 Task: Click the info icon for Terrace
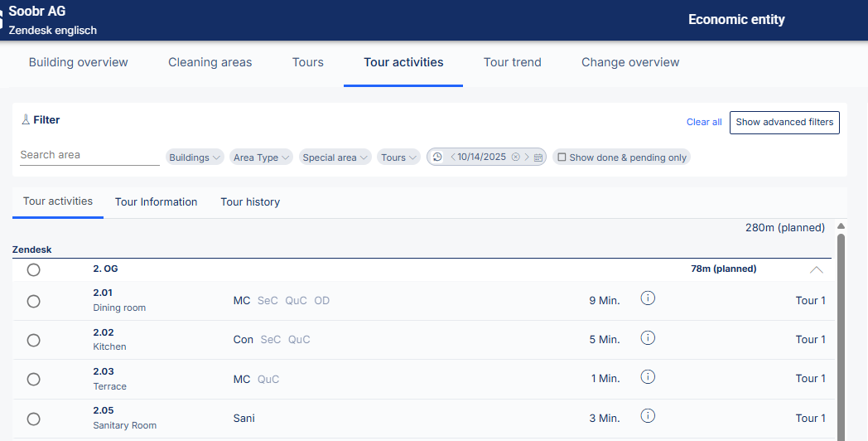pyautogui.click(x=648, y=377)
